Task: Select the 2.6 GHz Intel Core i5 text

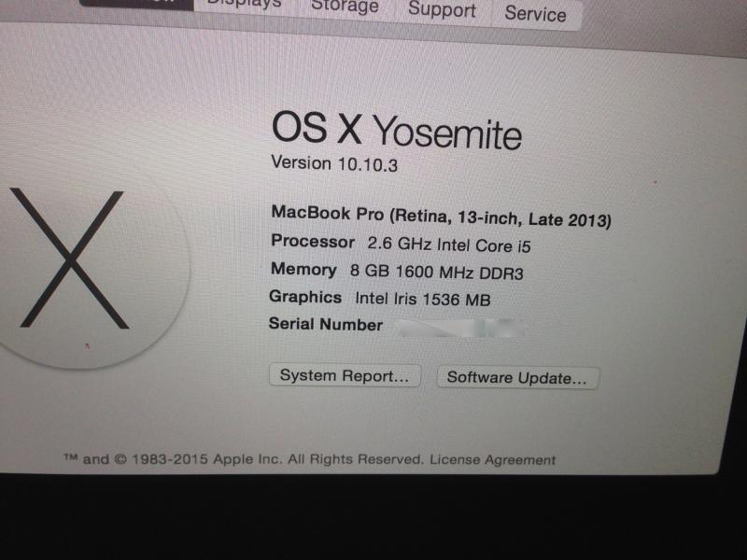Action: (449, 245)
